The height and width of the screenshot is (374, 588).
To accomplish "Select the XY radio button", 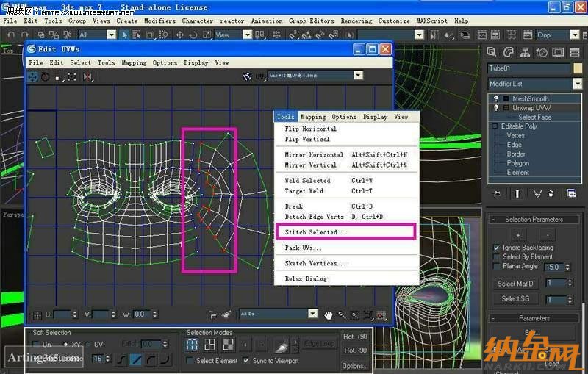I will 65,344.
